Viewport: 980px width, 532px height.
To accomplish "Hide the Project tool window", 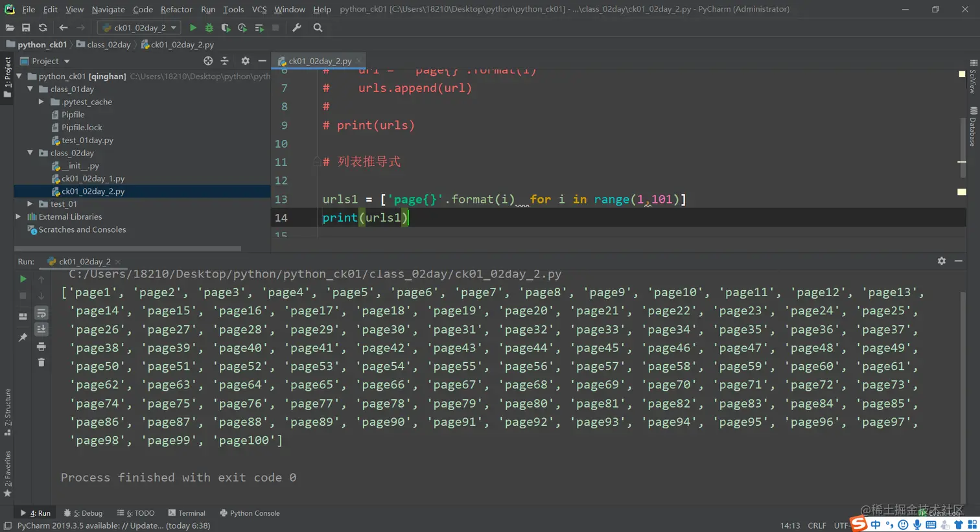I will 262,61.
